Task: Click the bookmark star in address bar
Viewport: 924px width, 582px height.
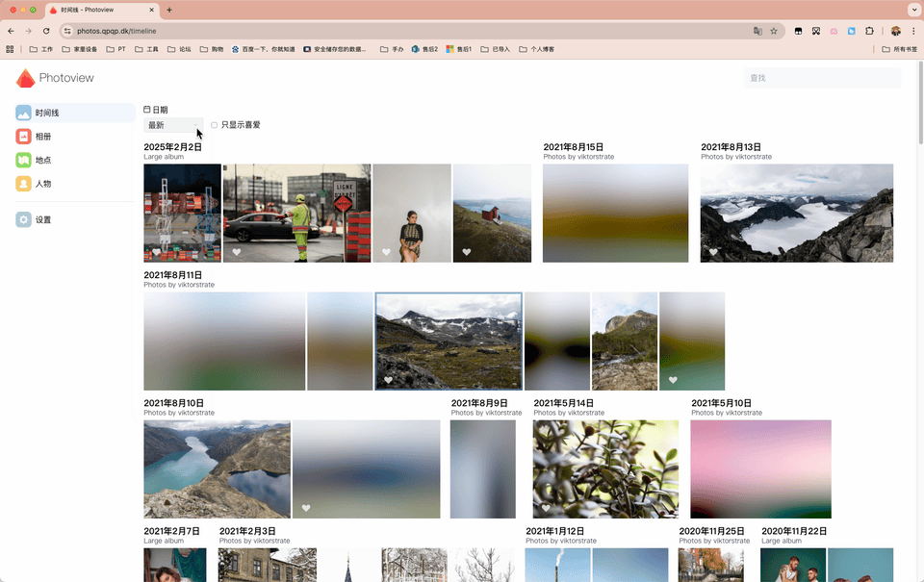Action: point(773,31)
